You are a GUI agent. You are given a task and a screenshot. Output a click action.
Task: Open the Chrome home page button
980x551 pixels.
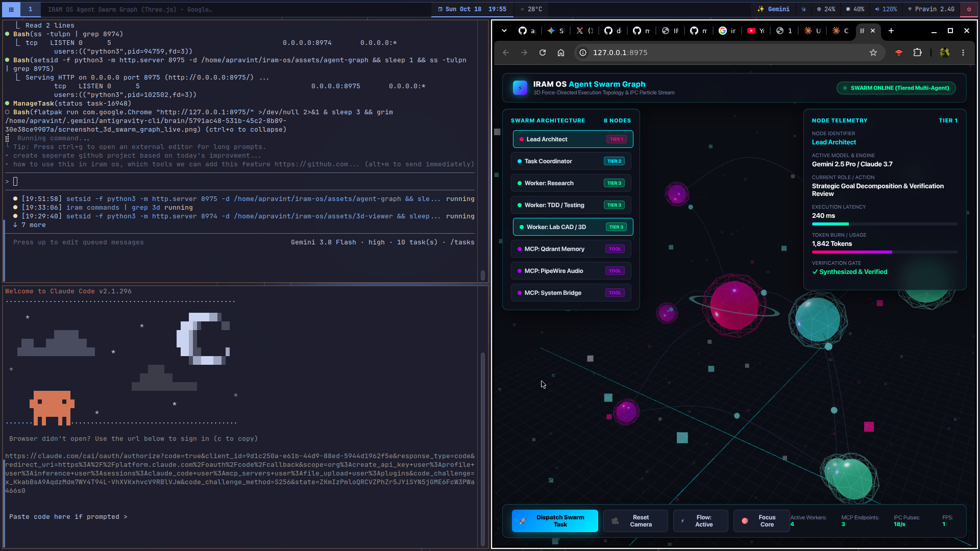[x=561, y=53]
